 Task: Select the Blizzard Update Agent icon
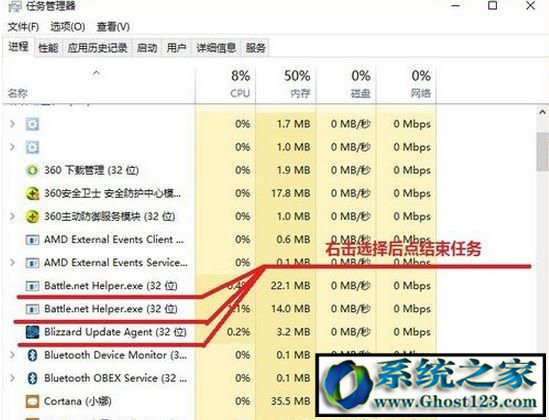pyautogui.click(x=33, y=332)
